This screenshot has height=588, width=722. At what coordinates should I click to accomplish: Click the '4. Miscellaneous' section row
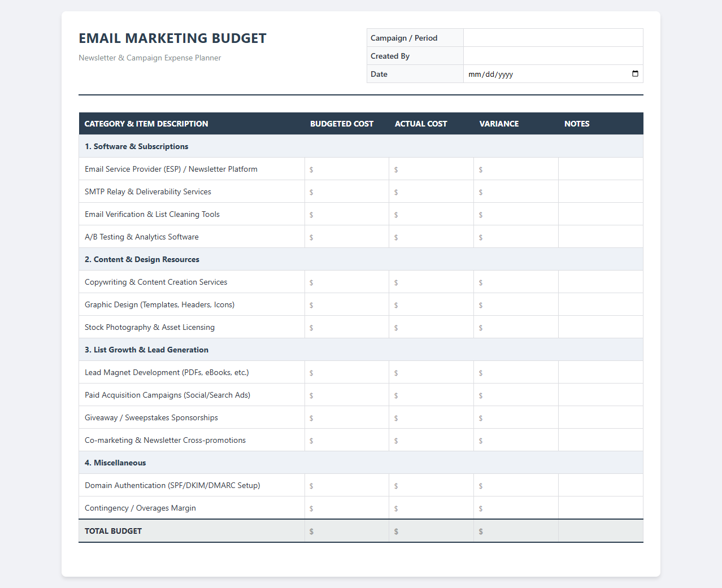point(361,463)
